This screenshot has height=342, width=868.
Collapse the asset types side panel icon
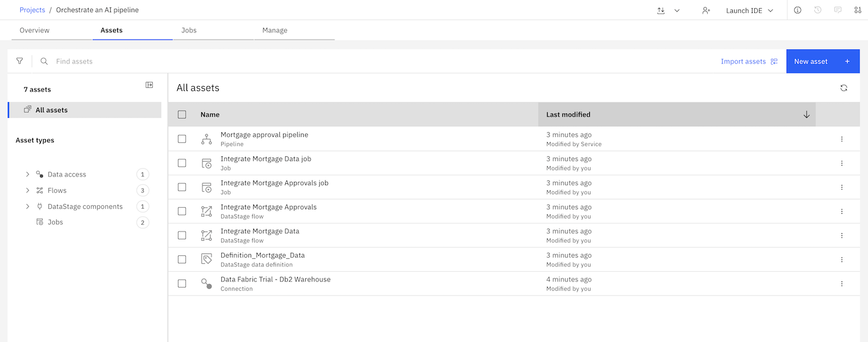pos(149,85)
